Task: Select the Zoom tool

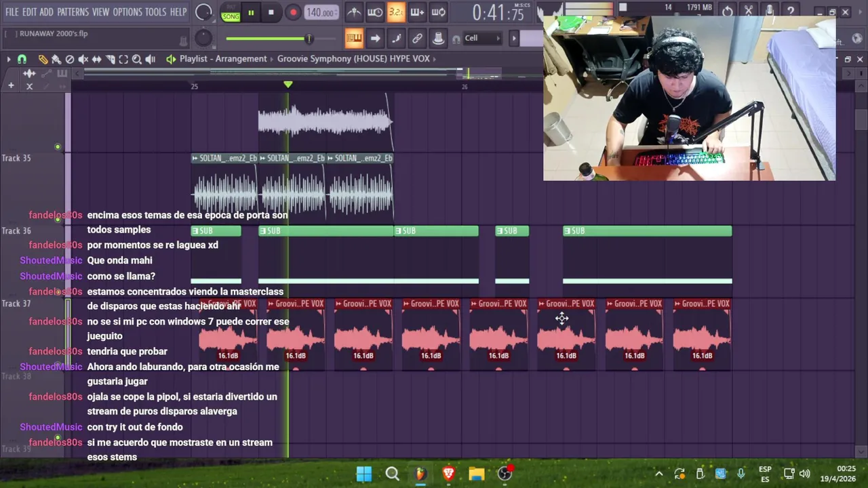Action: (x=136, y=60)
